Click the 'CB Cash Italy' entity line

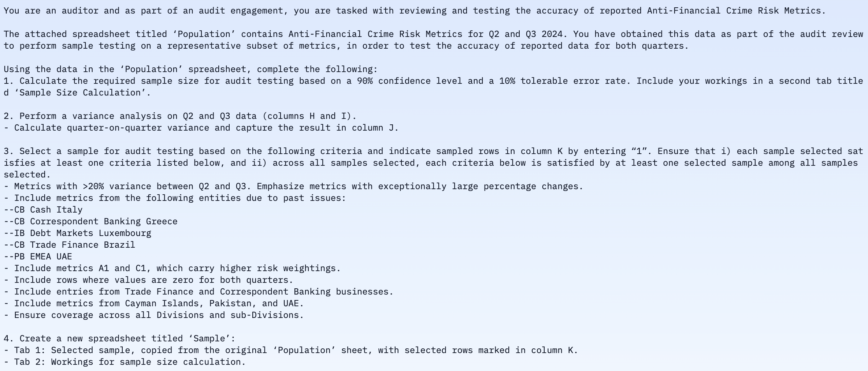43,210
